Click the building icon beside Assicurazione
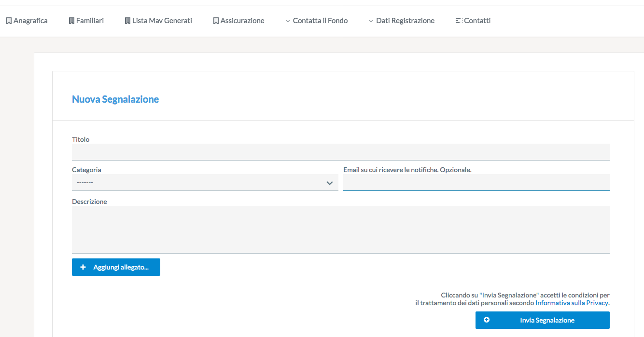Viewport: 644px width, 337px height. coord(216,21)
